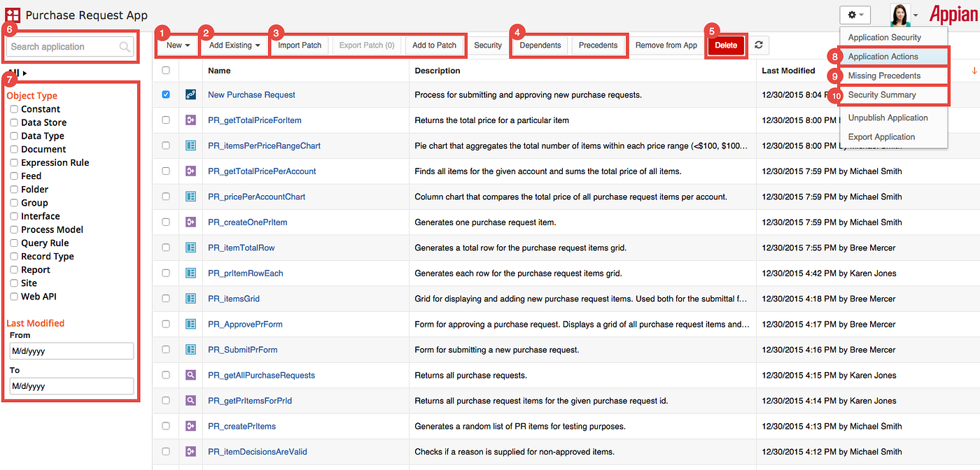Enable the Process Model filter checkbox
The image size is (980, 470).
tap(14, 229)
